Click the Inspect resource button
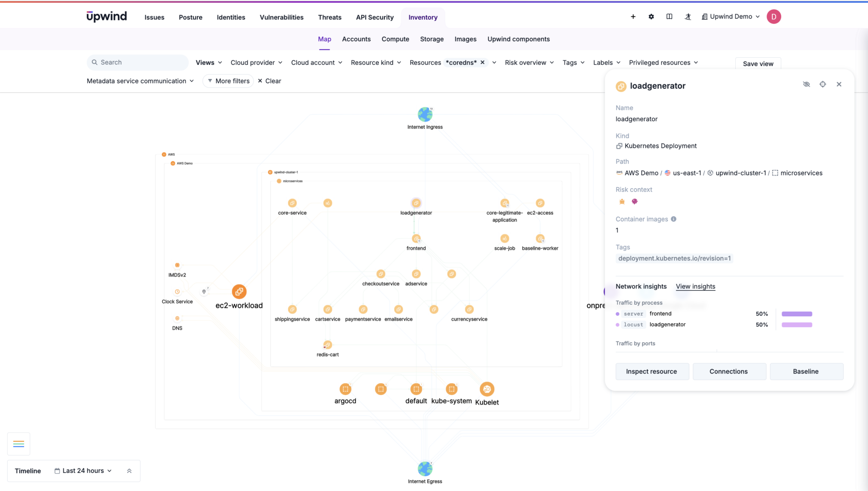This screenshot has height=491, width=868. pos(651,371)
